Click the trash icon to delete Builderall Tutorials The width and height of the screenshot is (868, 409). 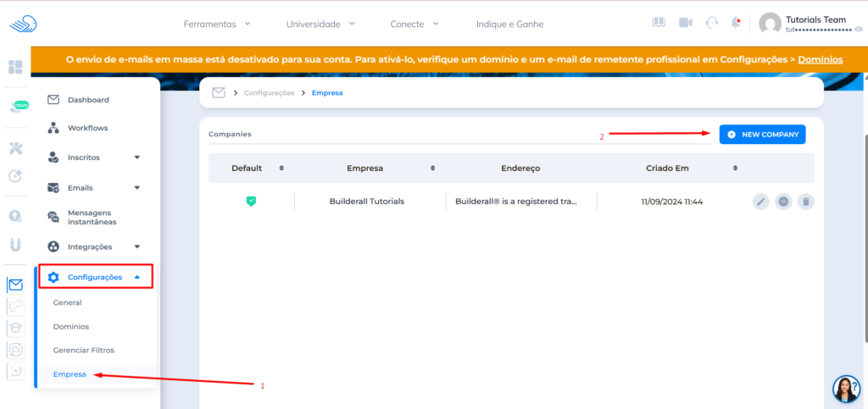point(805,202)
